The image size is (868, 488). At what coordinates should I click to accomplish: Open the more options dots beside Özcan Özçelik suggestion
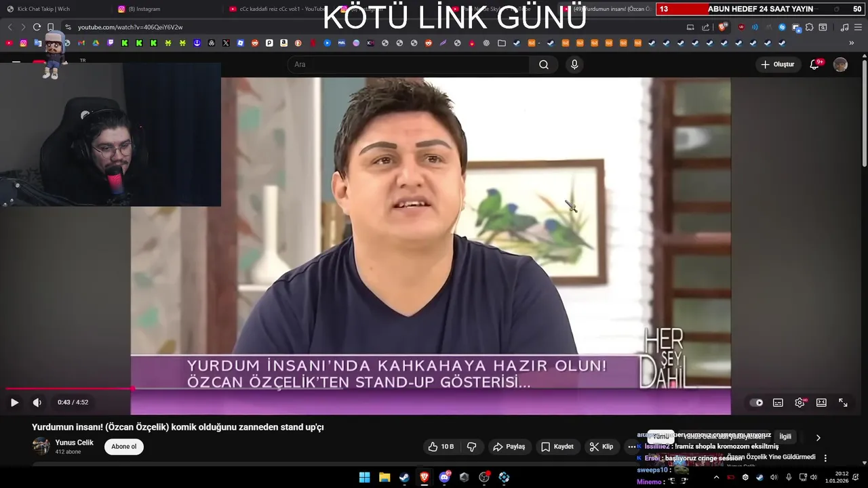[x=825, y=458]
